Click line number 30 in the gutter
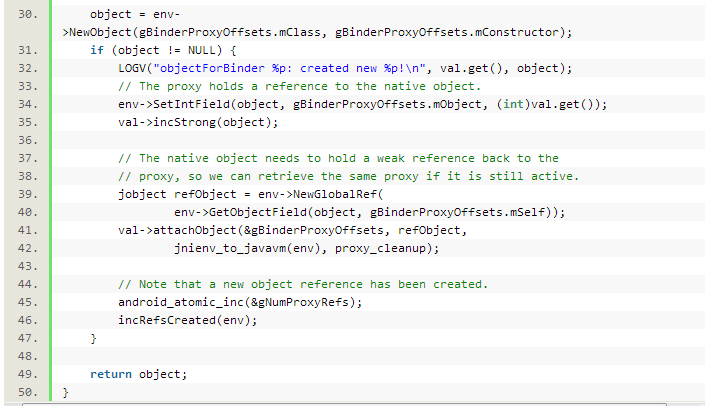Image resolution: width=726 pixels, height=406 pixels. pos(27,14)
